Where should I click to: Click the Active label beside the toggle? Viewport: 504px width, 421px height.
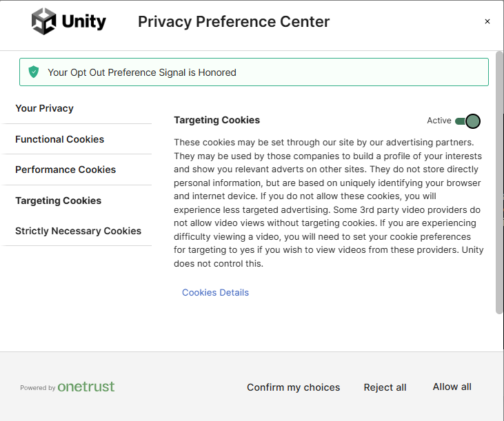tap(439, 121)
